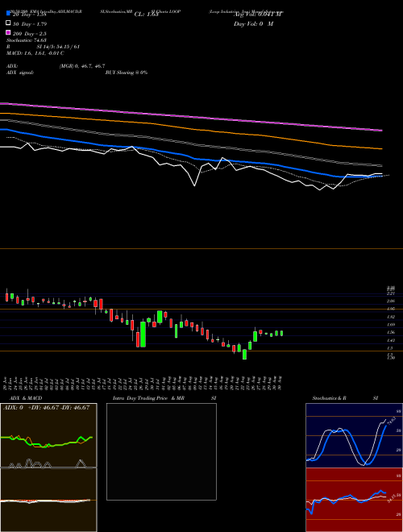The height and width of the screenshot is (532, 403).
Task: Click the 'MACD: 1.6, 1.61, -0.01 C' line
Action: (x=35, y=53)
